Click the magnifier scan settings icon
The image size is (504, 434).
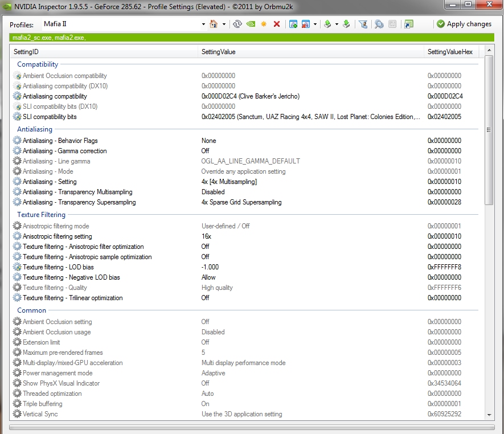(379, 24)
